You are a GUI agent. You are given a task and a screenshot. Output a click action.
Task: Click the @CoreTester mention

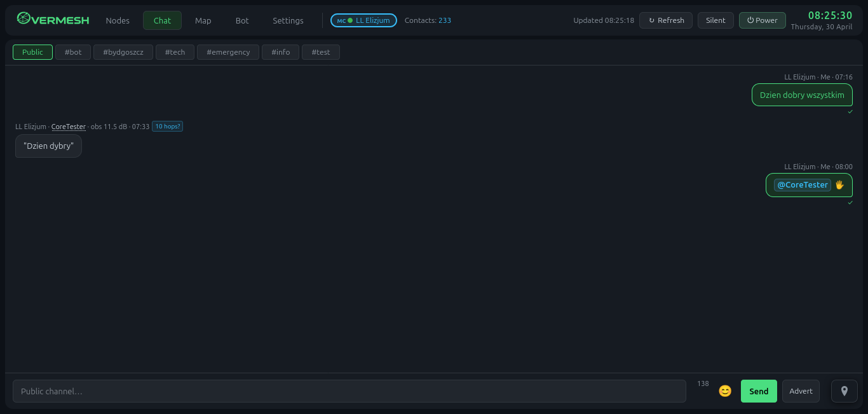803,185
